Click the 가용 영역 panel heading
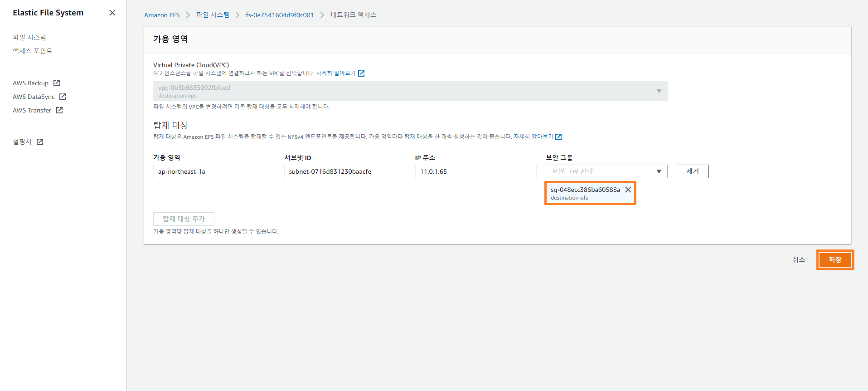Image resolution: width=868 pixels, height=391 pixels. (x=170, y=39)
